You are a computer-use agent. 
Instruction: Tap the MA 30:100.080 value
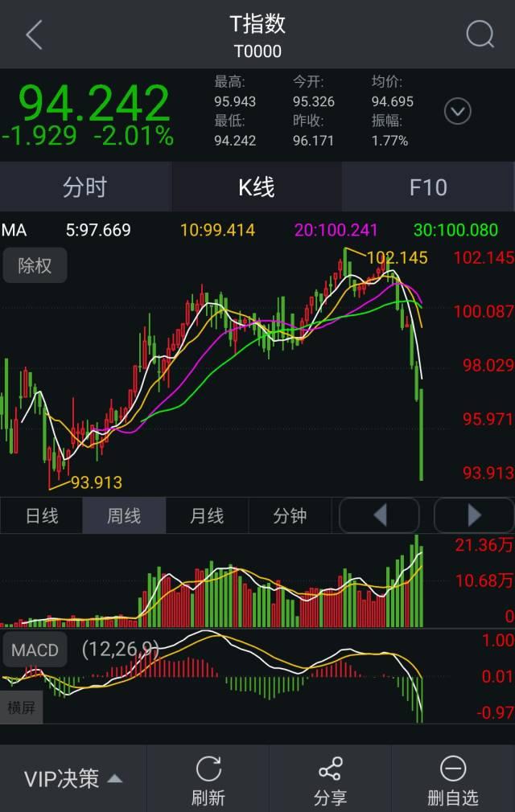pos(456,230)
